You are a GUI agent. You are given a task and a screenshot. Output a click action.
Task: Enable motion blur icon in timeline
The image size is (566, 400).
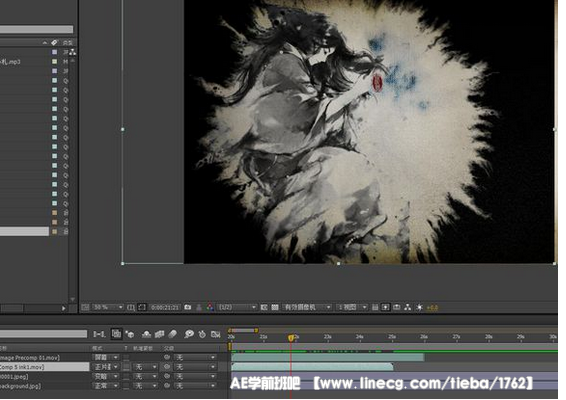[x=172, y=334]
